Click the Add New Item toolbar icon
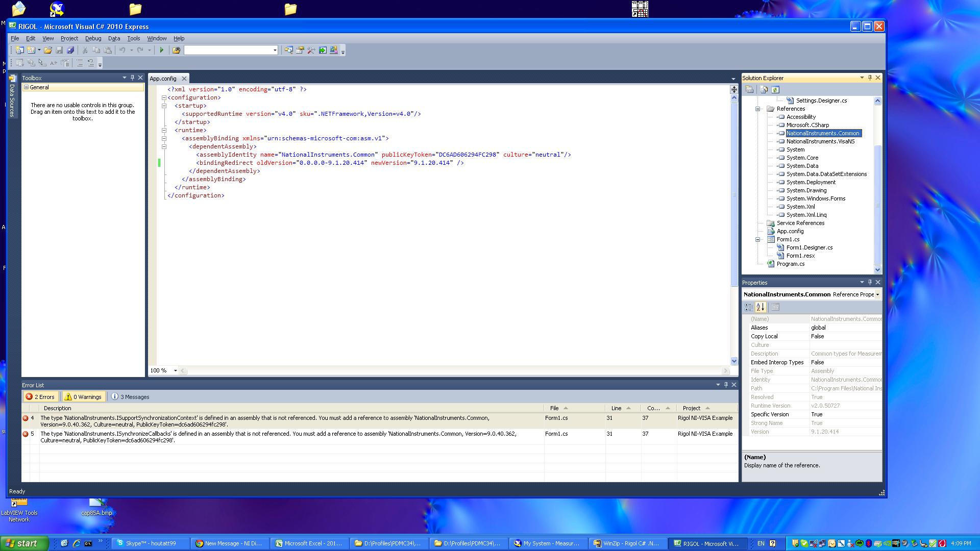The width and height of the screenshot is (980, 551). tap(31, 50)
